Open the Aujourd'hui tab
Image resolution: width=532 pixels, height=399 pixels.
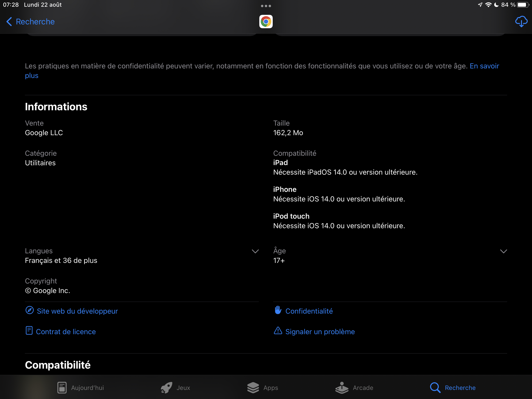(81, 388)
